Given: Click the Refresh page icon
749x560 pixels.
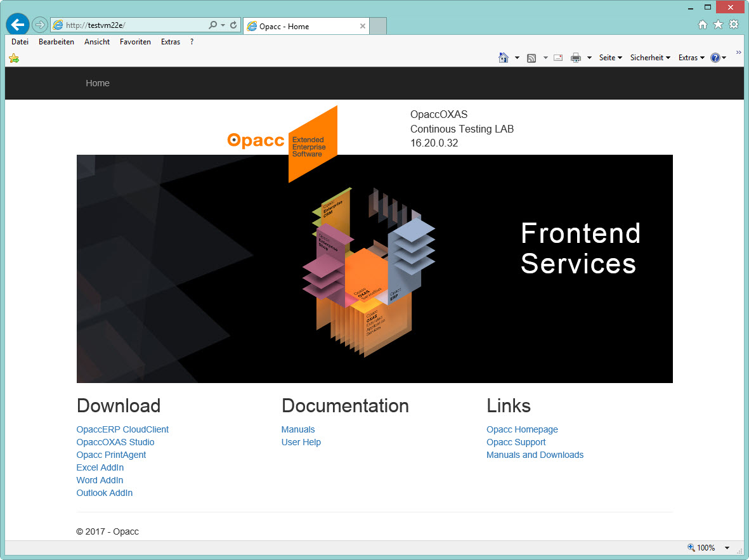Looking at the screenshot, I should 233,25.
